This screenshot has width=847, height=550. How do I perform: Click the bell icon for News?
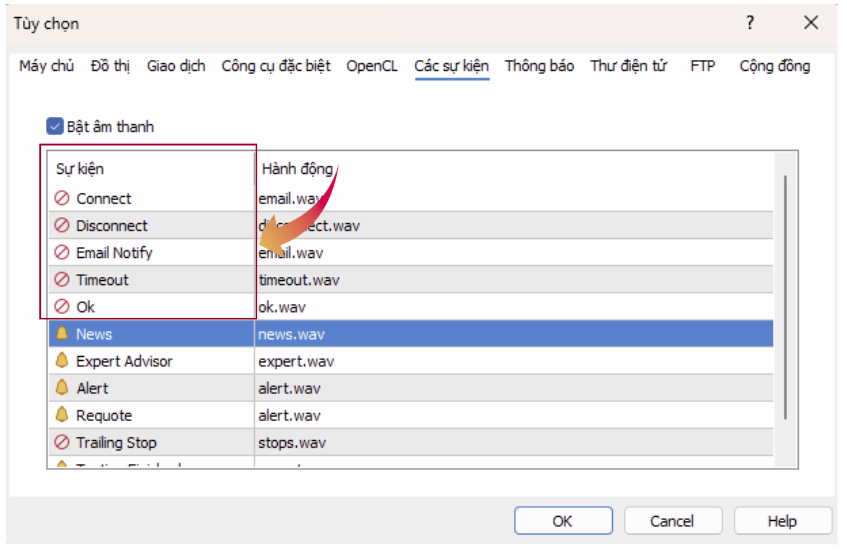(x=62, y=334)
